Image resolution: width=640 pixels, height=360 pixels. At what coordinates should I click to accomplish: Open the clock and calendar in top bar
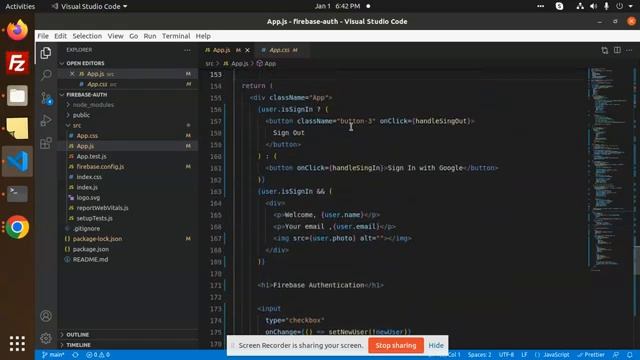[x=337, y=6]
